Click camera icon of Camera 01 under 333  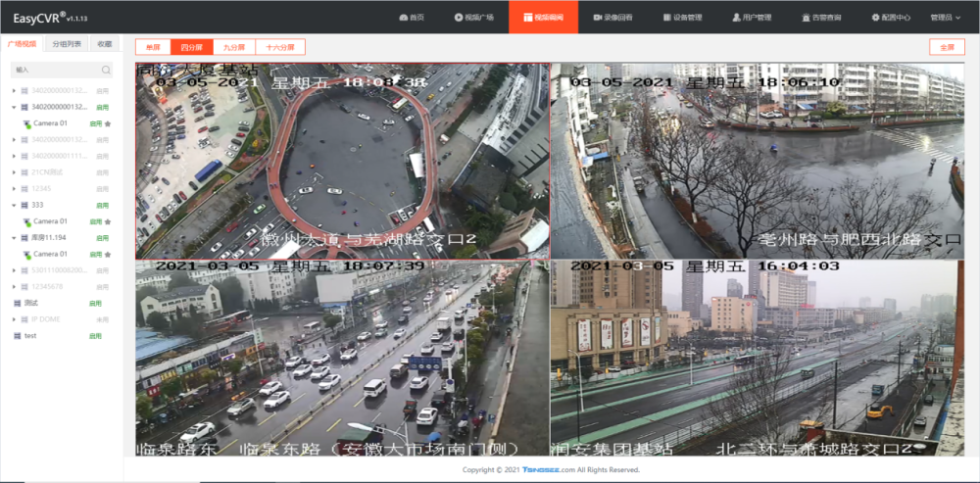26,221
